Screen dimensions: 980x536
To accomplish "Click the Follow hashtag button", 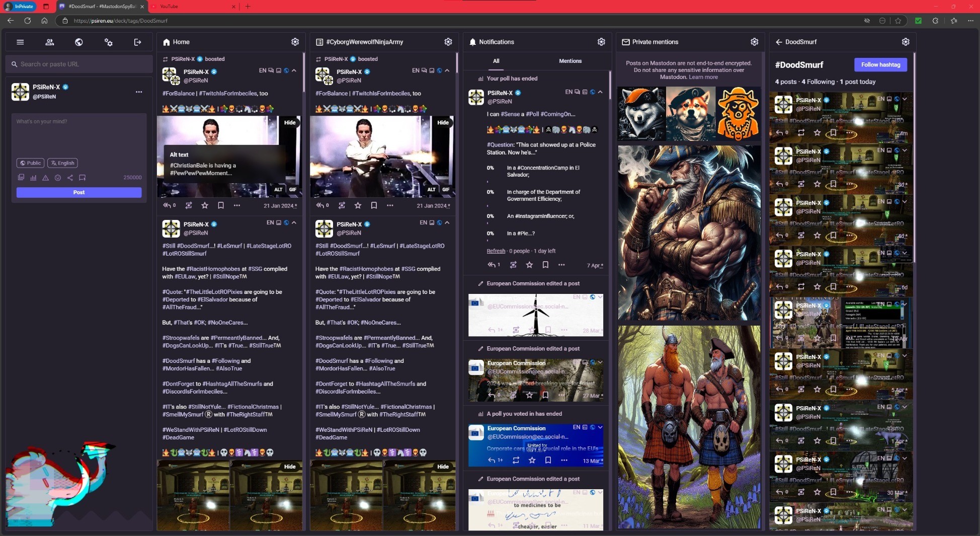I will 880,64.
